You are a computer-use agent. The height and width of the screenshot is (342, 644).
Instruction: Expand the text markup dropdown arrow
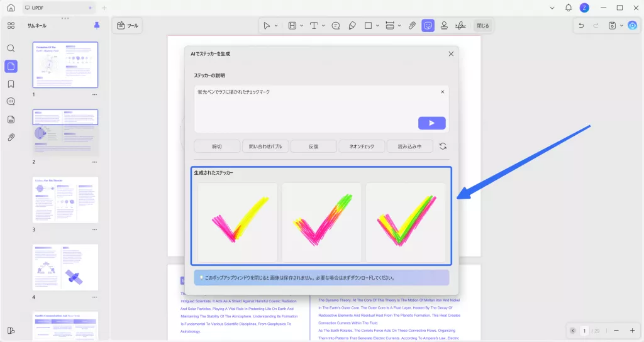301,25
